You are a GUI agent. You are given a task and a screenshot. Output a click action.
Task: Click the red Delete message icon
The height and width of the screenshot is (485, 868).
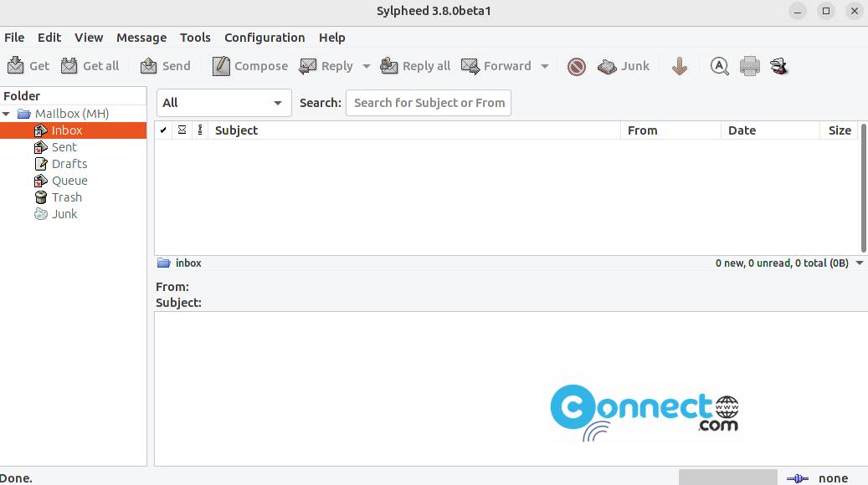click(x=576, y=66)
